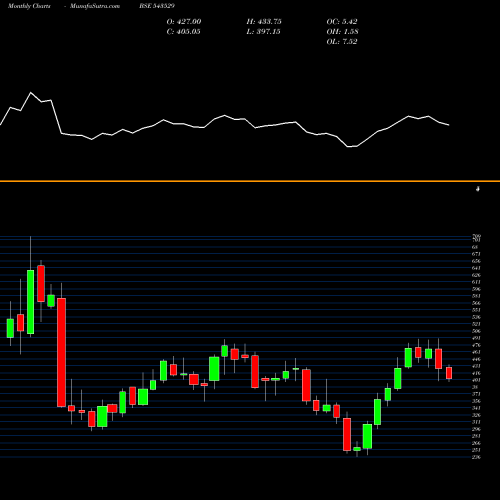
Task: Select the OL: 7.52 value
Action: click(342, 42)
